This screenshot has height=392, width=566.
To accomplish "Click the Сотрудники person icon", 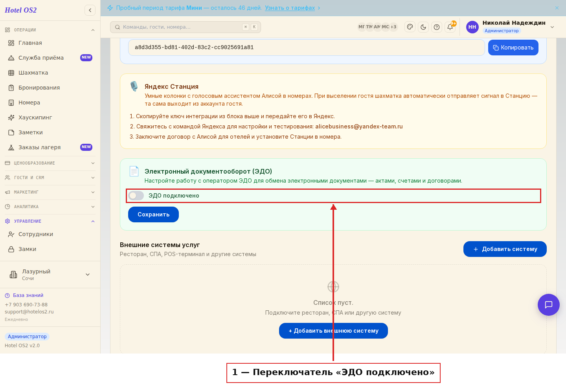I will [11, 234].
